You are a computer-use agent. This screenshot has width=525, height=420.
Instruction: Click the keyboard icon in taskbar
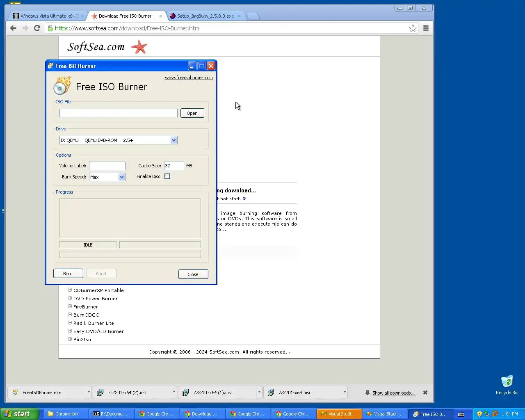tap(461, 414)
